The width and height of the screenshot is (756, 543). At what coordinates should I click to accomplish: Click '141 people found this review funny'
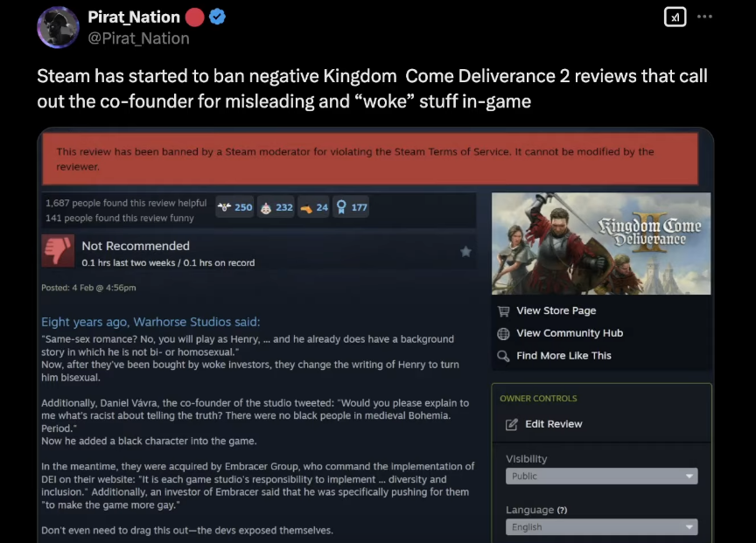(120, 219)
